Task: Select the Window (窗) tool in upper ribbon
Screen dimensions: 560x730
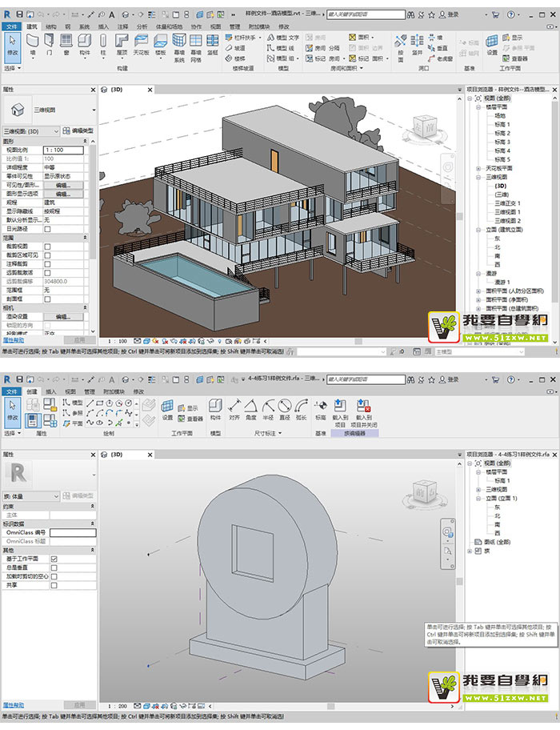Action: click(x=66, y=45)
